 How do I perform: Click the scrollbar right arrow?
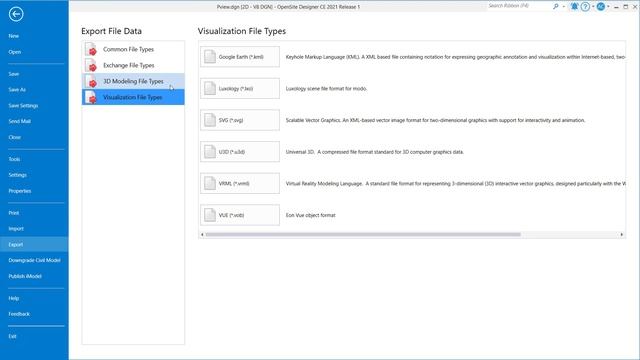pyautogui.click(x=622, y=235)
